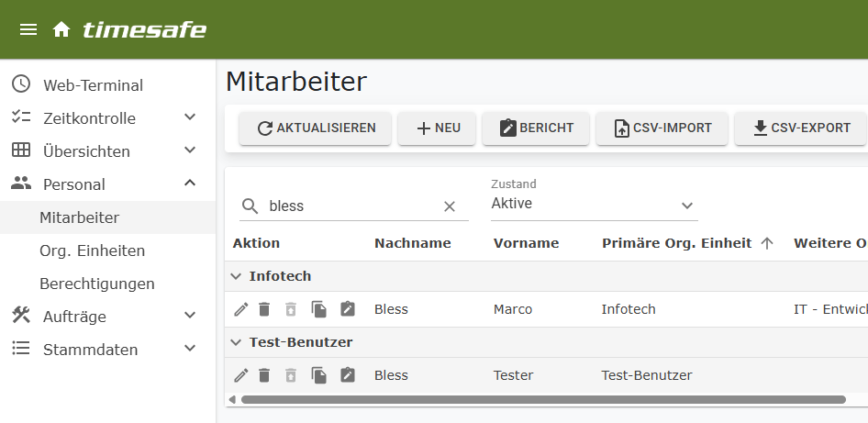Collapse the Personal menu chevron
Viewport: 868px width, 423px height.
(x=190, y=183)
